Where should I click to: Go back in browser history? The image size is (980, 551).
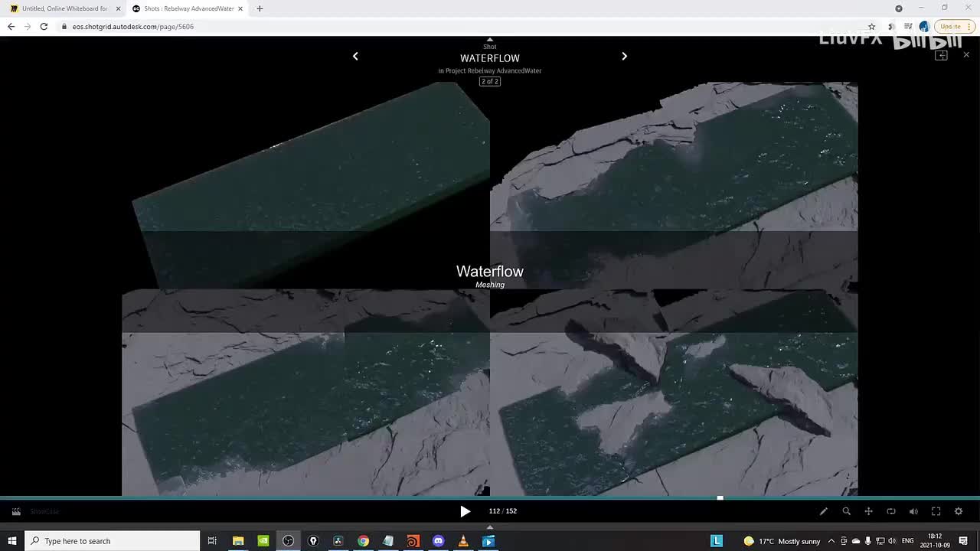click(x=11, y=27)
